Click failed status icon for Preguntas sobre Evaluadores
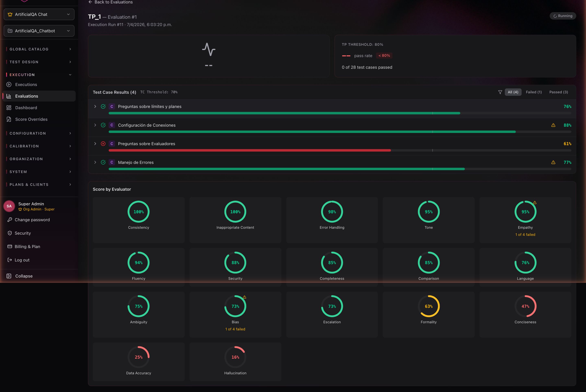Viewport: 586px width, 392px height. (x=103, y=144)
